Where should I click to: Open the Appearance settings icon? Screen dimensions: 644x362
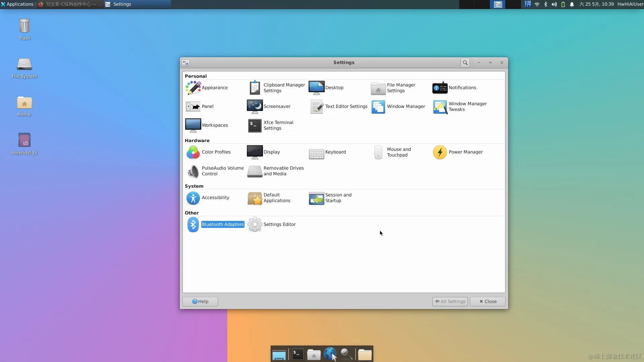click(x=193, y=88)
